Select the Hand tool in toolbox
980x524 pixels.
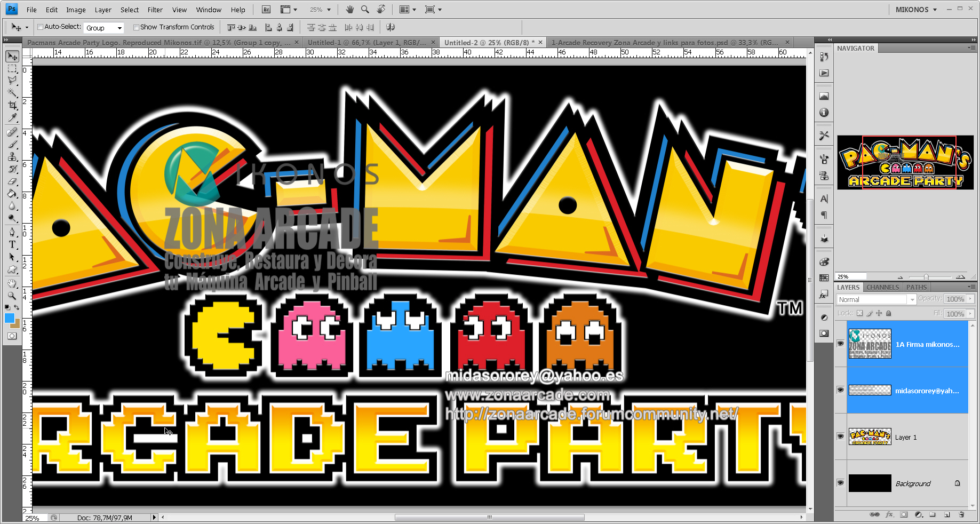[x=12, y=283]
